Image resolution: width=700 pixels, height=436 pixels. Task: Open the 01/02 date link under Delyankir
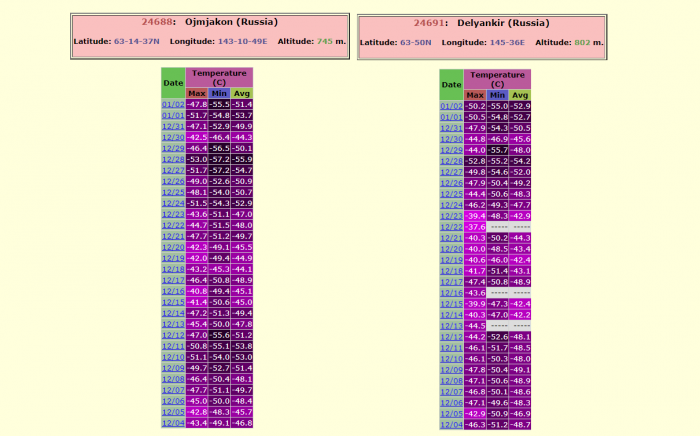coord(450,105)
